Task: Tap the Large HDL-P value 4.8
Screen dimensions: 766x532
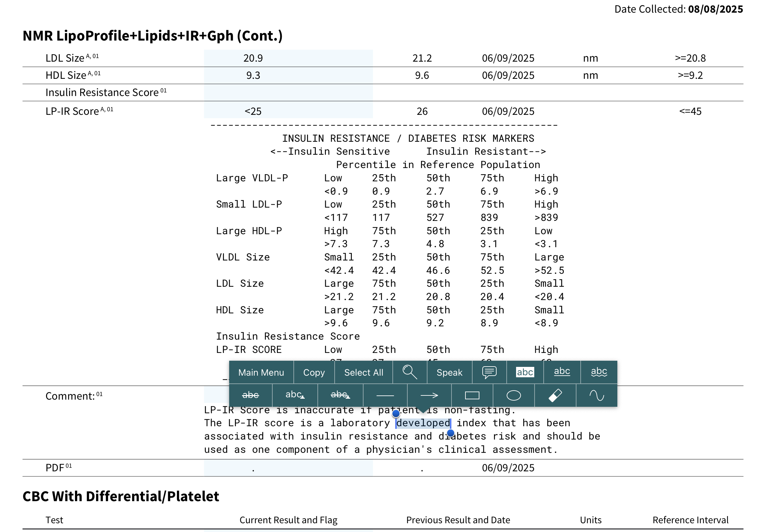Action: [x=435, y=244]
